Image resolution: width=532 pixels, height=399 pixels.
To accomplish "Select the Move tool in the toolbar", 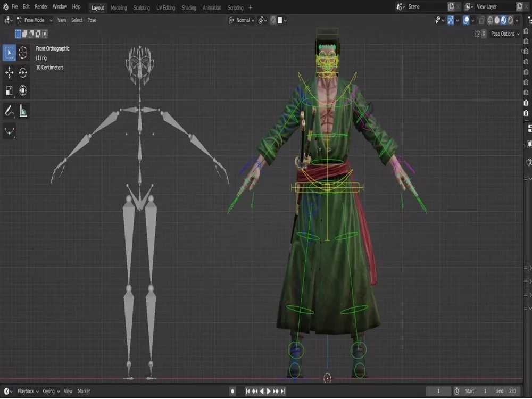I will coord(9,73).
